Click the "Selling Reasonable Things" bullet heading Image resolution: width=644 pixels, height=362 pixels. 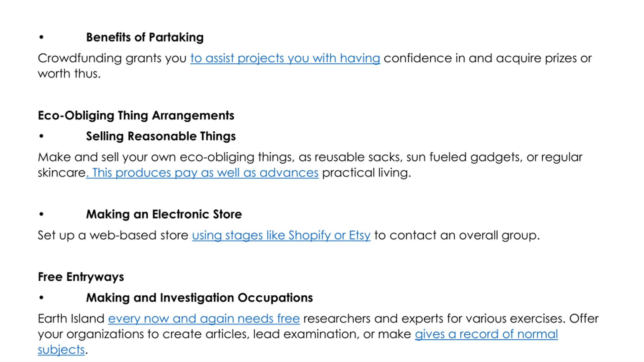[161, 136]
